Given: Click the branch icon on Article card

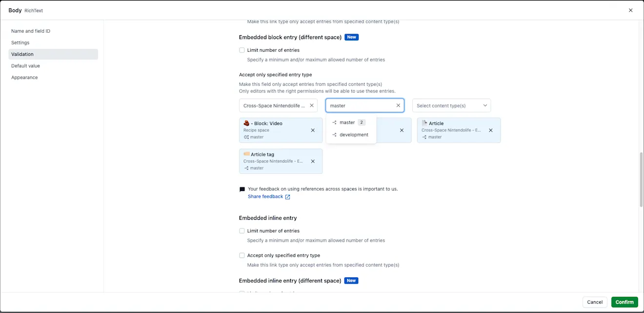Looking at the screenshot, I should click(x=424, y=137).
